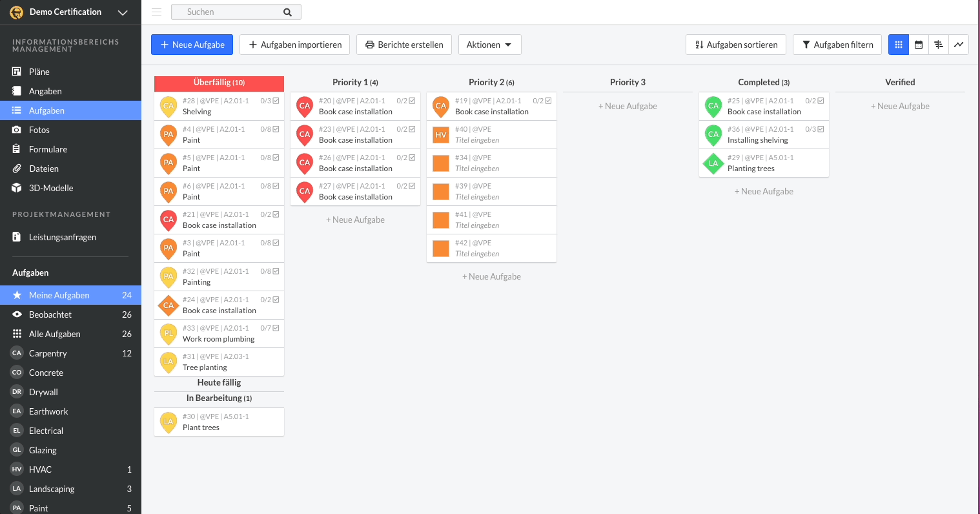Screen dimensions: 980x514
Task: Open Fotos in the sidebar
Action: pyautogui.click(x=39, y=130)
